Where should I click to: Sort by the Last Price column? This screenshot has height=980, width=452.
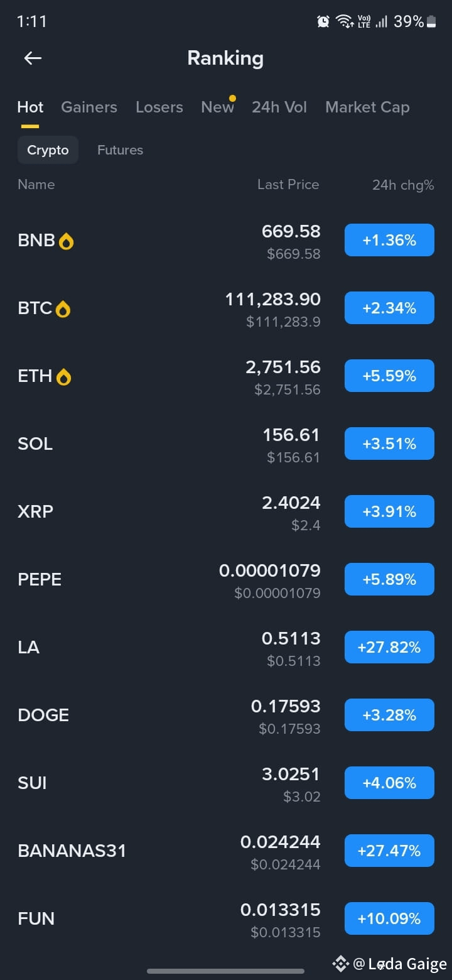(288, 185)
